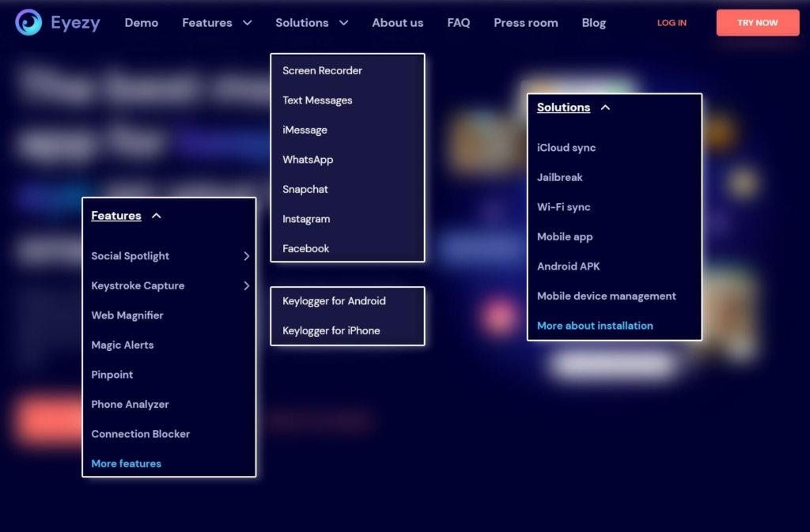Open Keystroke Capture submenu via right arrow
The height and width of the screenshot is (532, 810).
pyautogui.click(x=247, y=286)
